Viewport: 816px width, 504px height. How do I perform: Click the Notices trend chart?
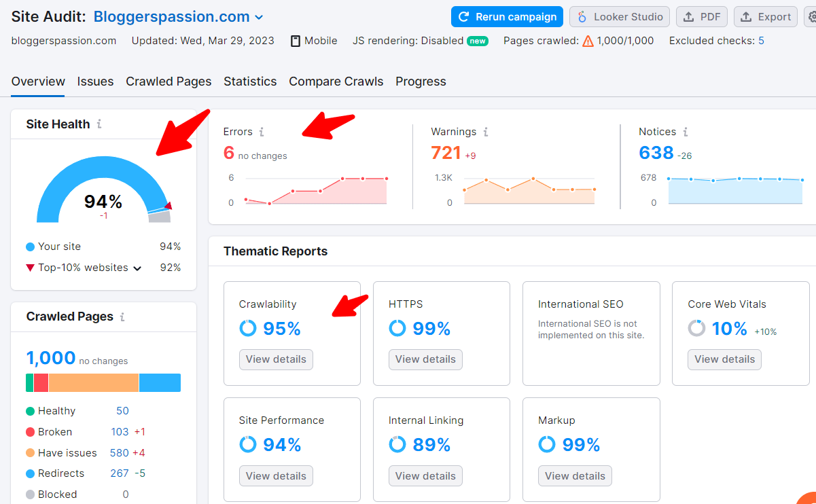(x=736, y=190)
